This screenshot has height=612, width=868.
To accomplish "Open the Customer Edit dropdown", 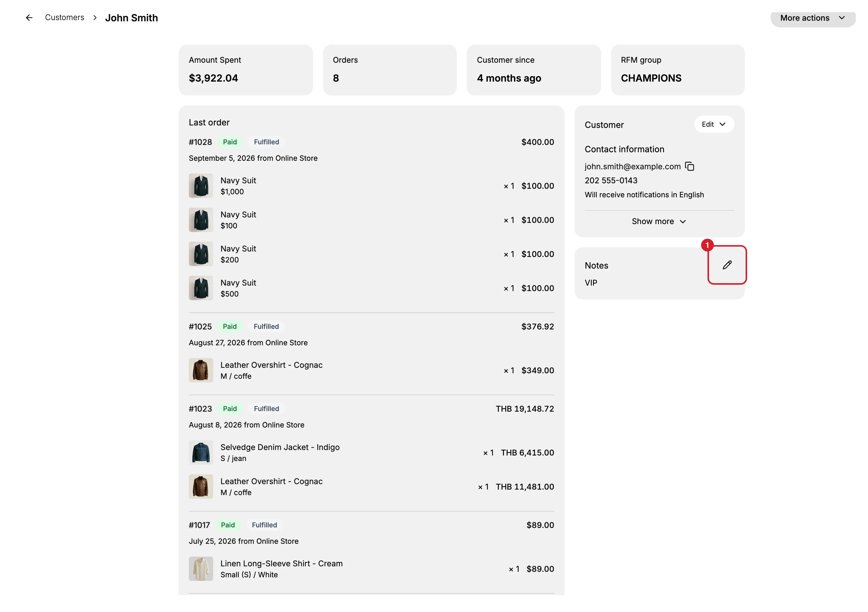I will 714,124.
